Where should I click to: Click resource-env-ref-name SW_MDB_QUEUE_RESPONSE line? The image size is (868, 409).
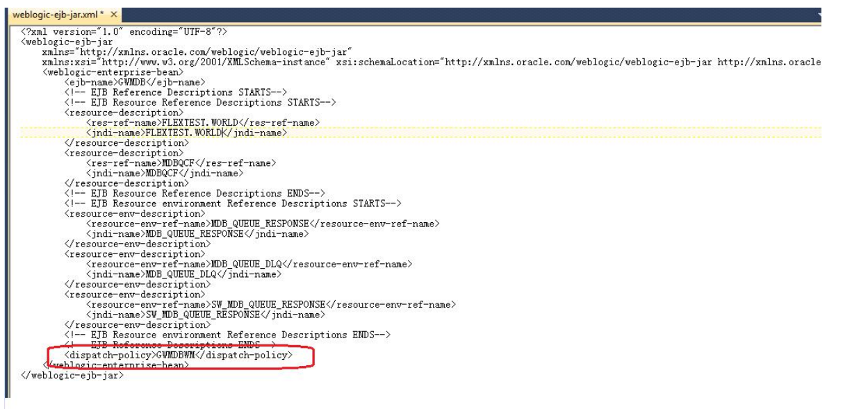point(271,304)
